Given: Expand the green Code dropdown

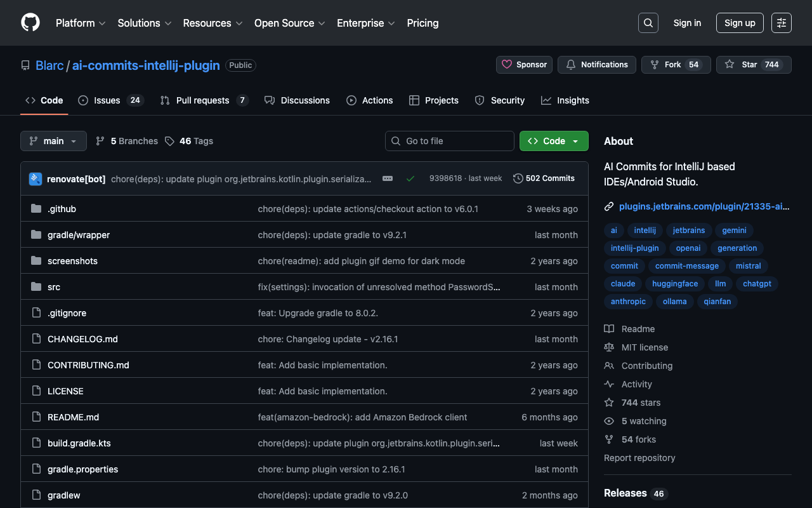Looking at the screenshot, I should coord(554,141).
